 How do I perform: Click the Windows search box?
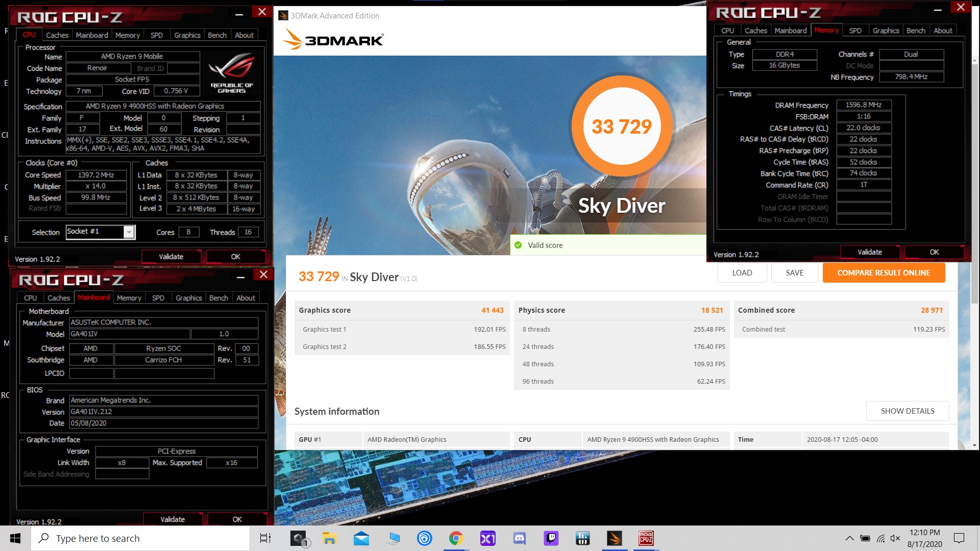click(x=140, y=538)
